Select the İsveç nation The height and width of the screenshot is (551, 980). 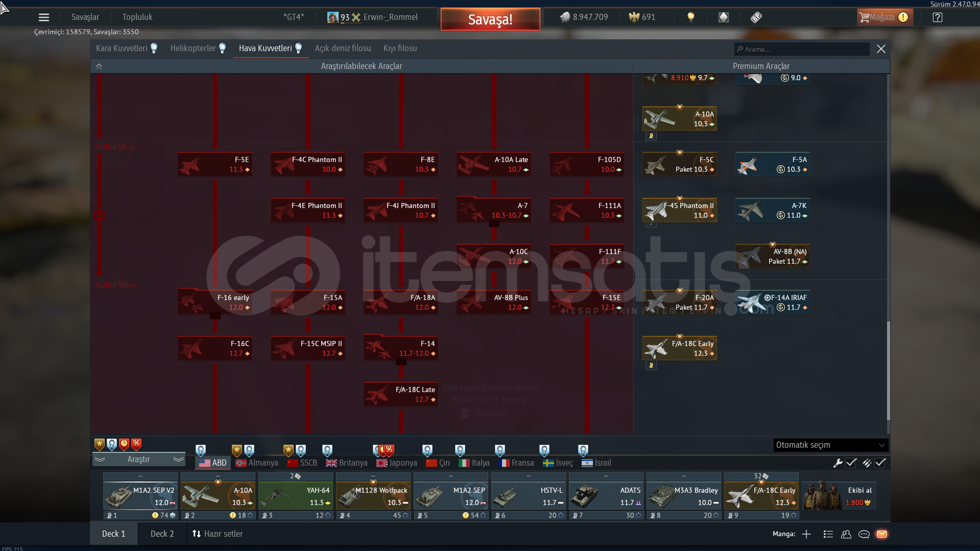pos(558,463)
